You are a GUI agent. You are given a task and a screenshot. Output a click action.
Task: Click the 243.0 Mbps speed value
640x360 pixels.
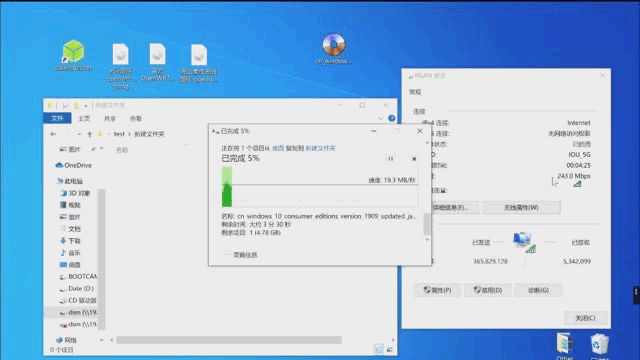pos(574,176)
